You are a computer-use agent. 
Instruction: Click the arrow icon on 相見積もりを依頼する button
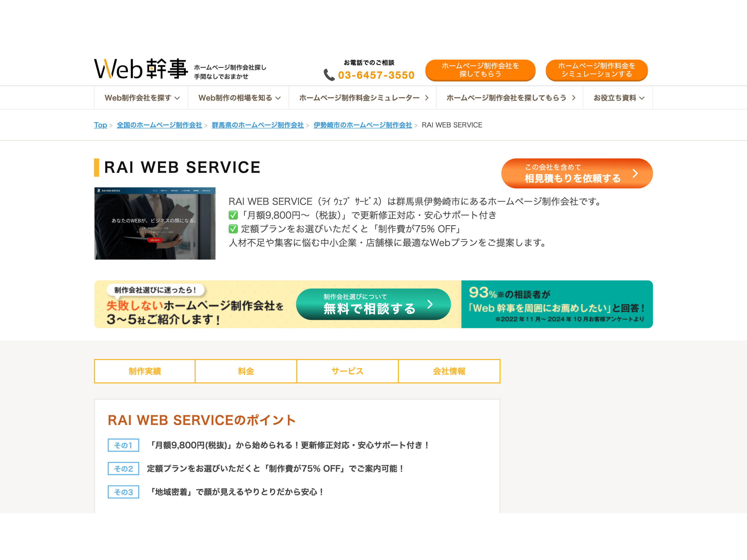click(636, 174)
